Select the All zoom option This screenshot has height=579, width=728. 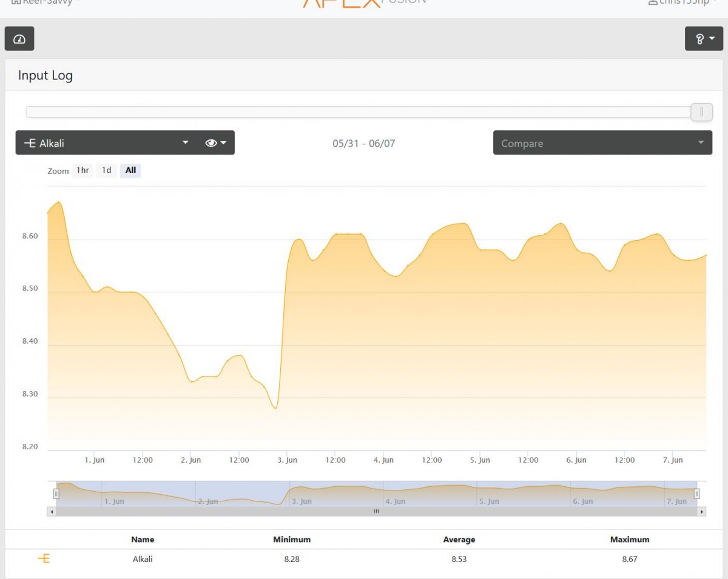130,170
